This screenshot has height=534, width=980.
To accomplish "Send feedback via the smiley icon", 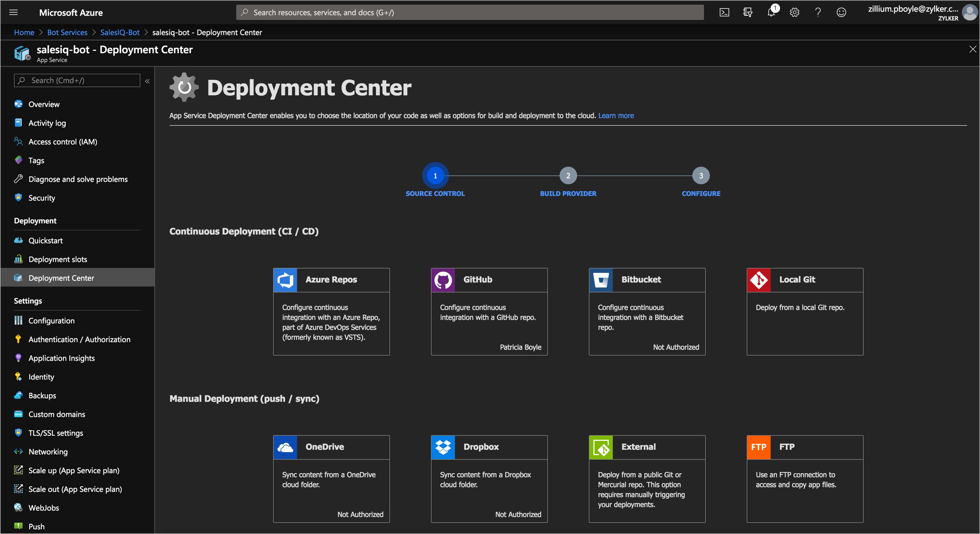I will [841, 12].
